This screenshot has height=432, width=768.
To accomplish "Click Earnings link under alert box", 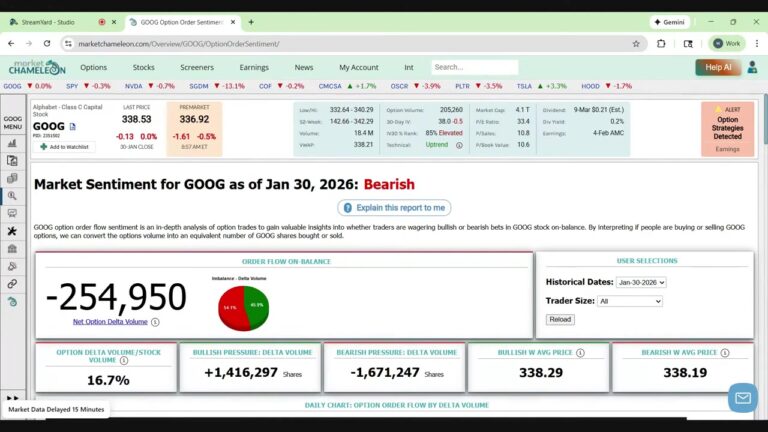I will coord(727,149).
